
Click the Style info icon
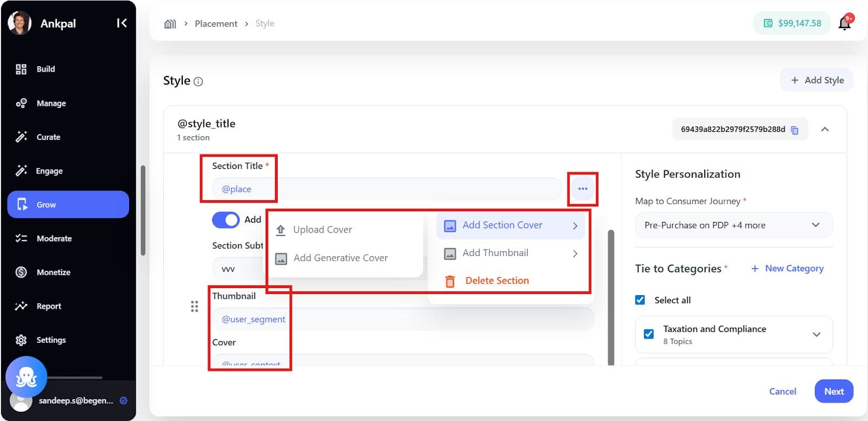pyautogui.click(x=199, y=81)
